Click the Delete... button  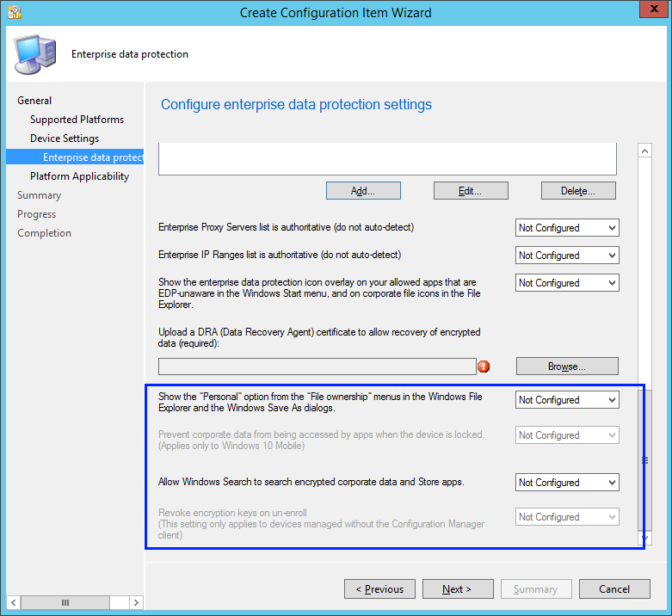tap(578, 191)
